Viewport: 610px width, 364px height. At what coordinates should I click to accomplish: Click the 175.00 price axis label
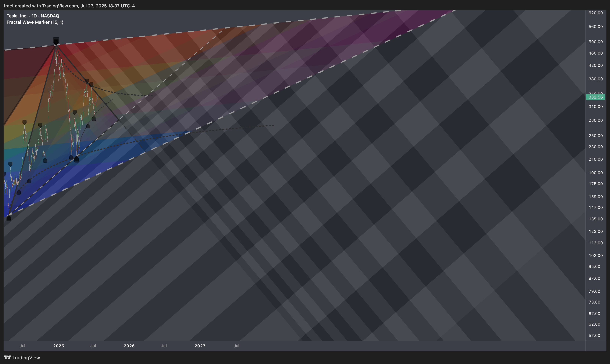pyautogui.click(x=596, y=184)
